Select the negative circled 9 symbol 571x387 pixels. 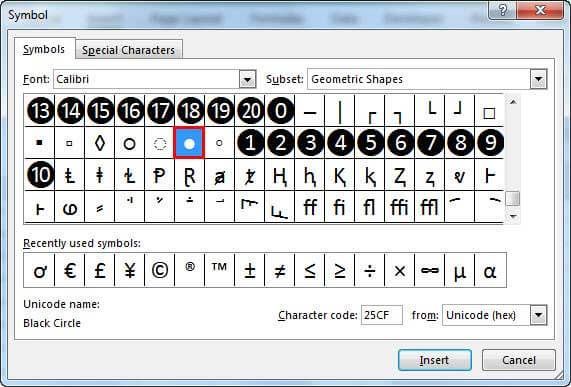coord(490,143)
